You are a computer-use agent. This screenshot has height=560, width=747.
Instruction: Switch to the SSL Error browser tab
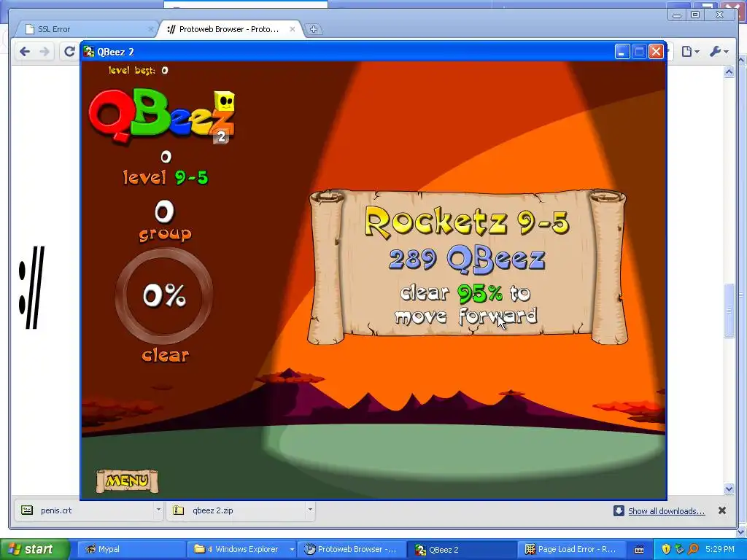(x=86, y=29)
